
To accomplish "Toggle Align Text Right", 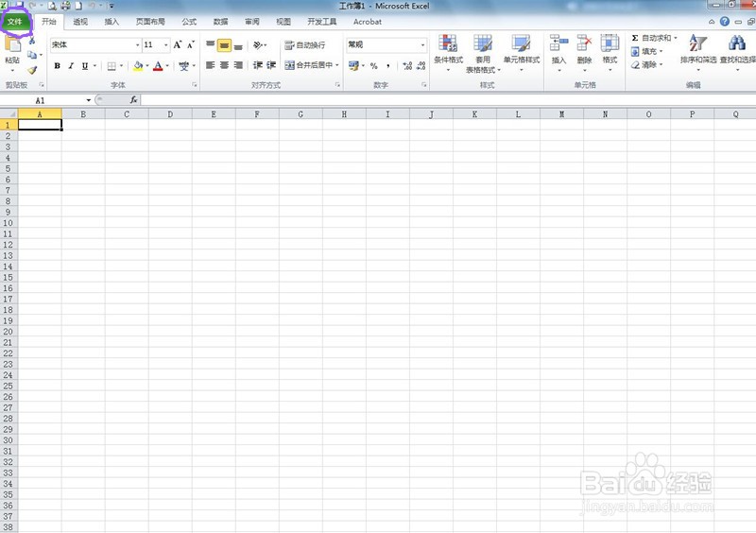I will (238, 65).
